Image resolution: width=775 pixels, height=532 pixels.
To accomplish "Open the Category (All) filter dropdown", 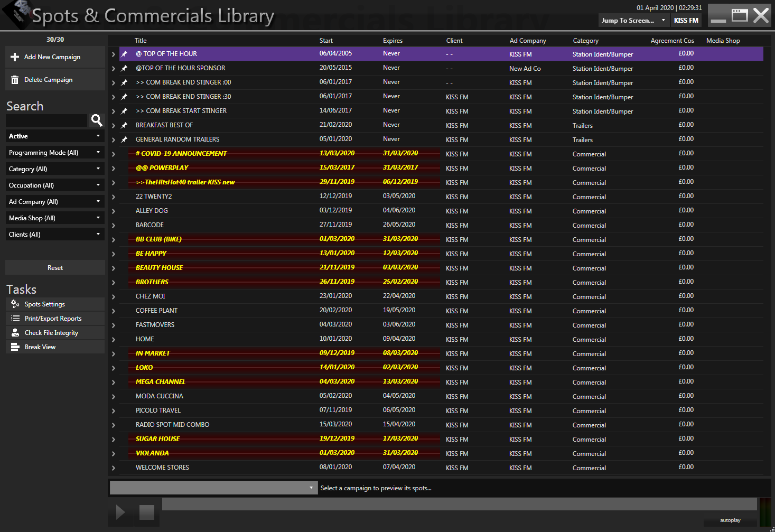I will click(55, 169).
